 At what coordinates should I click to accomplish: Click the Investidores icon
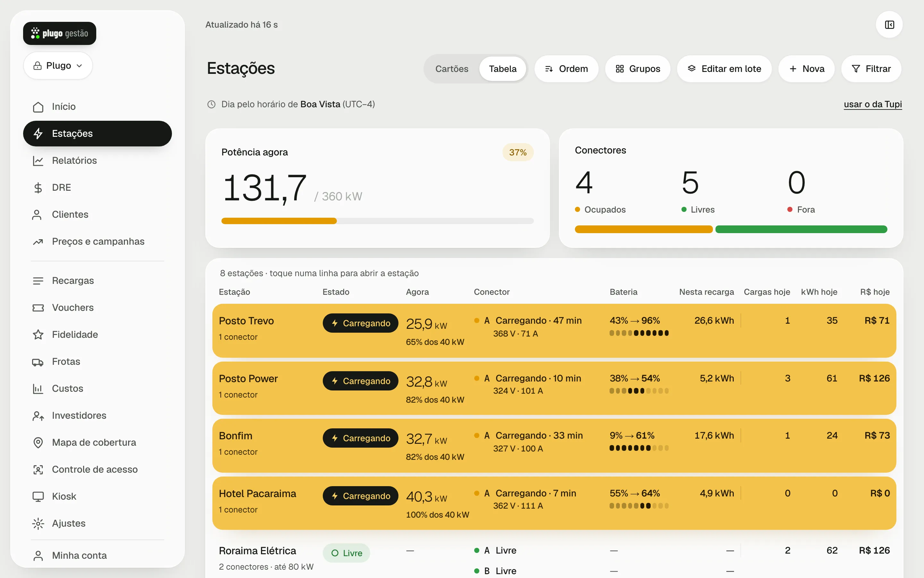point(38,416)
